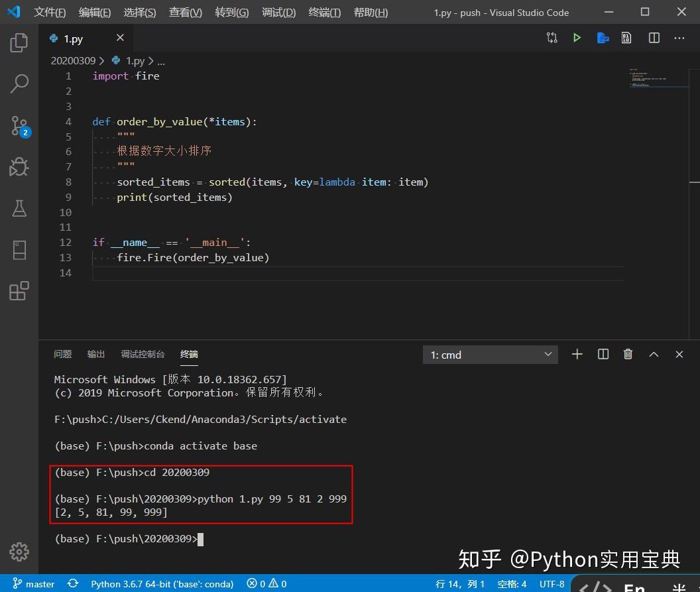Toggle terminal panel maximize with the chevron
The image size is (700, 592).
(x=654, y=354)
